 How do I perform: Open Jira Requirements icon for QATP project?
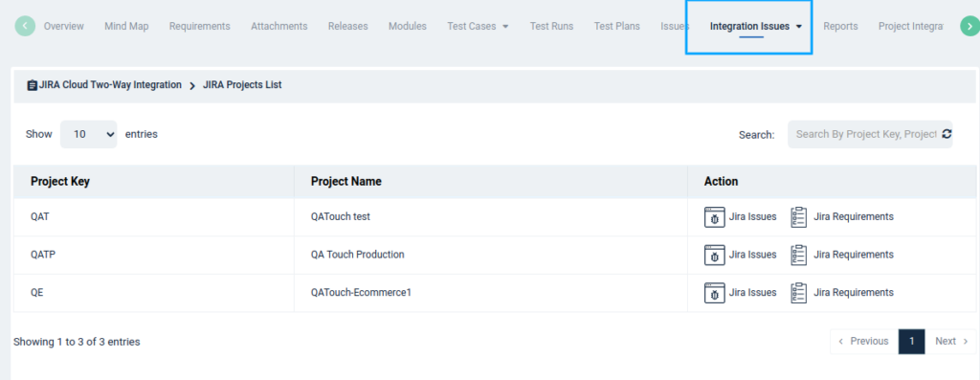pyautogui.click(x=799, y=255)
